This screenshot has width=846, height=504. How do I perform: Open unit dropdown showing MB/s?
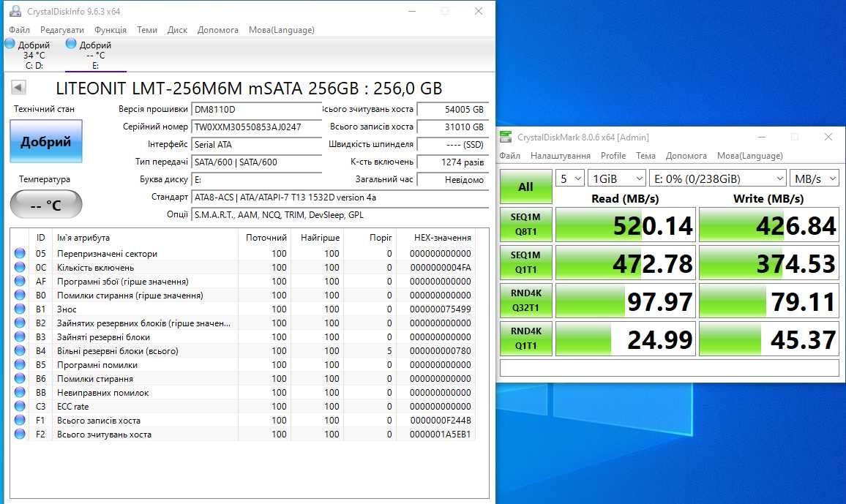pos(815,178)
